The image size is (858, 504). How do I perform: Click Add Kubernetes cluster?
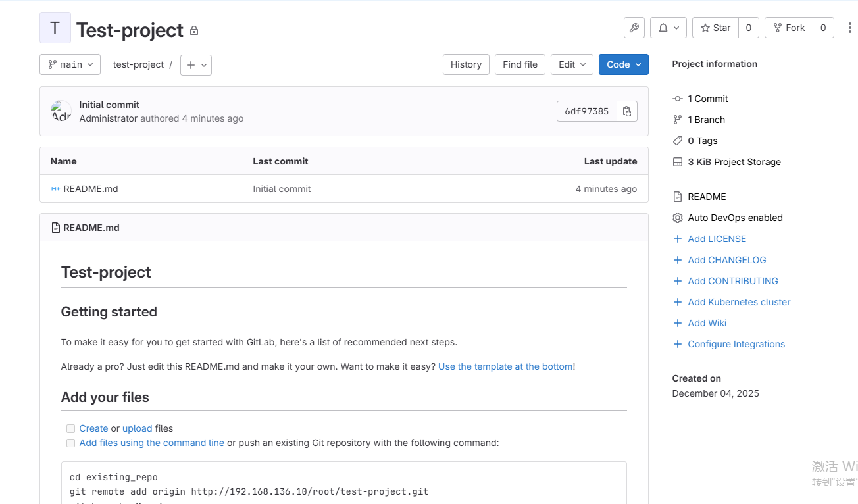739,302
